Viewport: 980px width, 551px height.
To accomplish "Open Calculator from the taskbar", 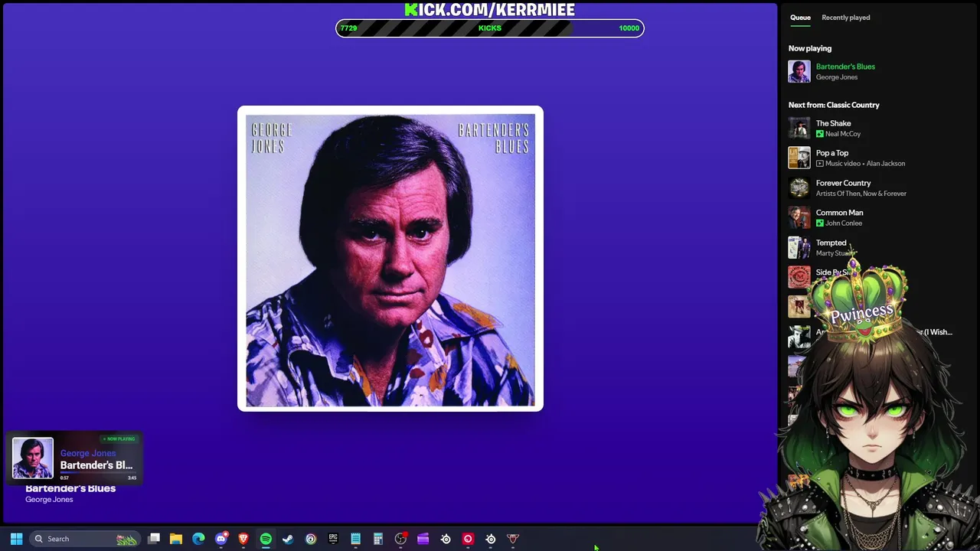I will point(378,539).
